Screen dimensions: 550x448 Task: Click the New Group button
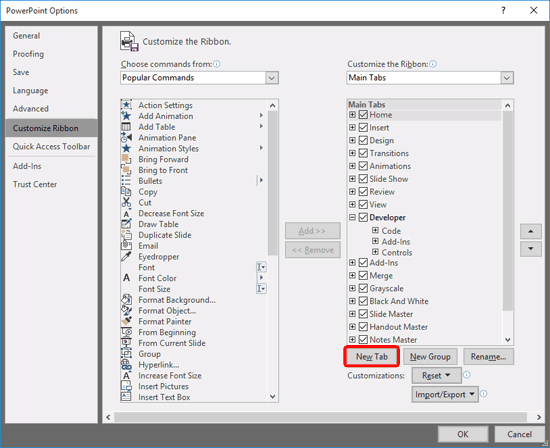pos(430,356)
